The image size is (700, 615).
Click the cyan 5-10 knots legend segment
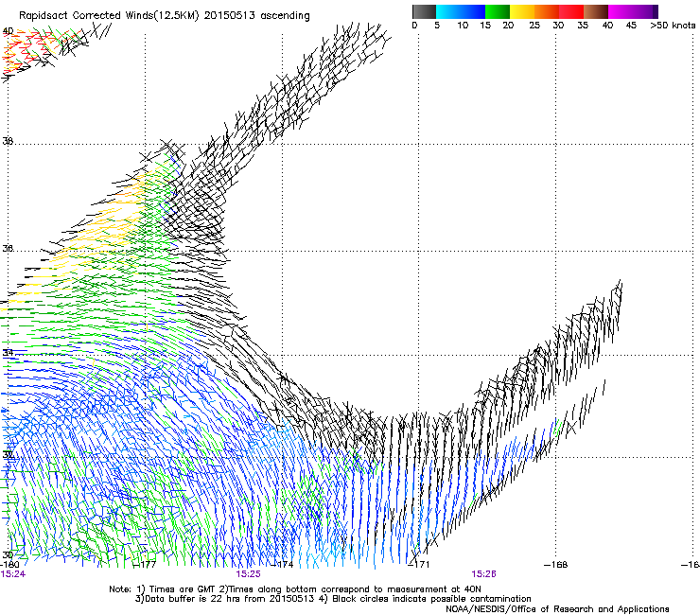[x=448, y=11]
